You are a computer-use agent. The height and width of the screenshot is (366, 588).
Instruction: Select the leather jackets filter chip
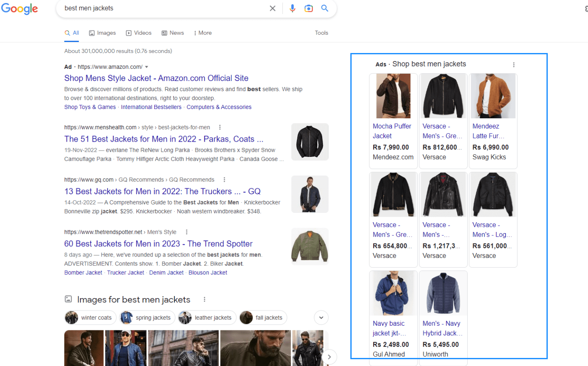click(206, 318)
